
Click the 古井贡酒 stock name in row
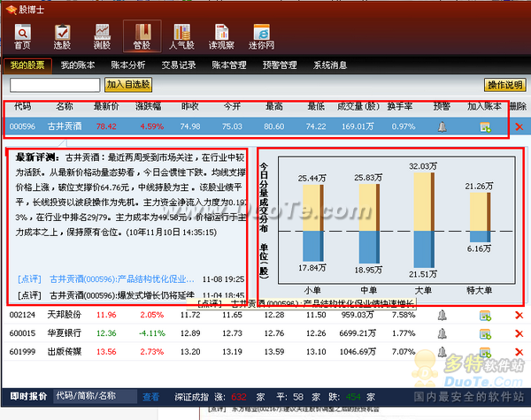pyautogui.click(x=65, y=126)
